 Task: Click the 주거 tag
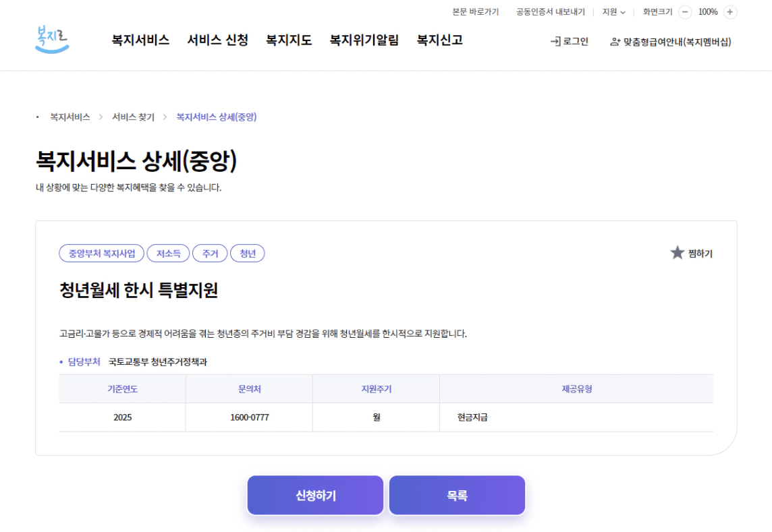coord(210,254)
